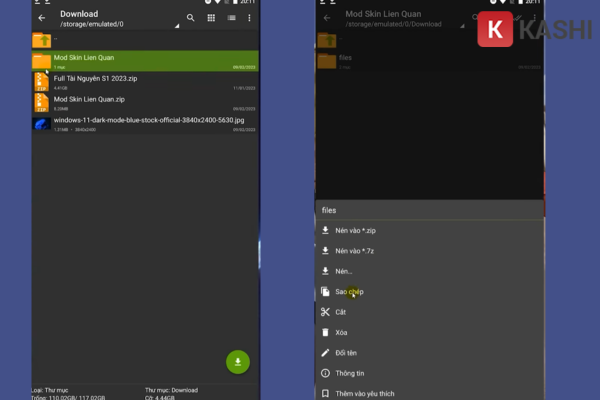The width and height of the screenshot is (600, 400).
Task: Open the windows-11 dark mode jpg thumbnail
Action: point(41,123)
